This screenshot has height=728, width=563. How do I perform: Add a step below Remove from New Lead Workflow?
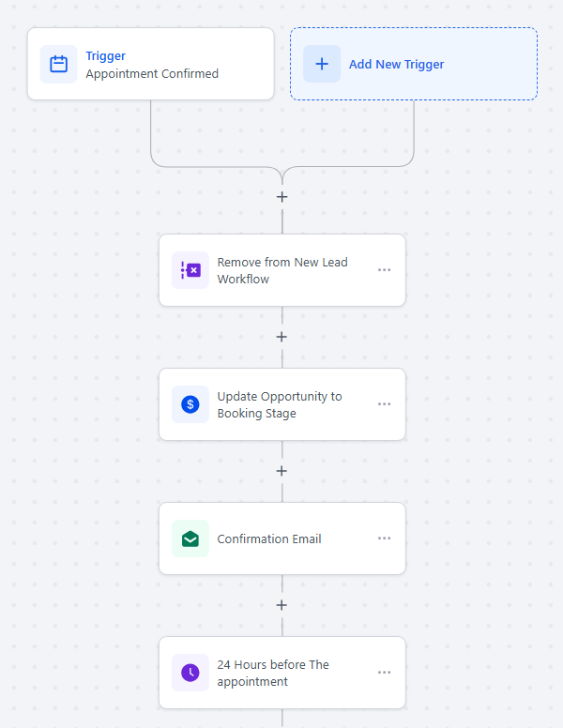coord(281,337)
